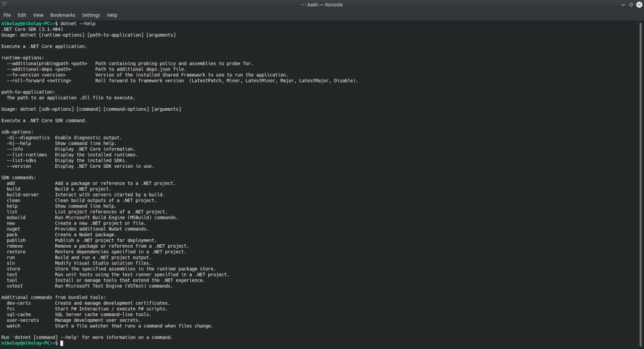Click 'Usage: dotnet [runtime-options]' line
The image size is (644, 349).
89,35
